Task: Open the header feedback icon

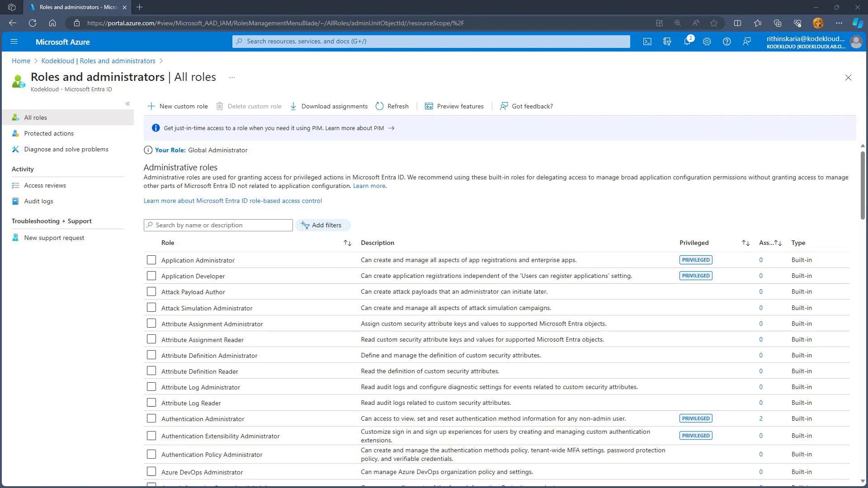Action: point(746,42)
